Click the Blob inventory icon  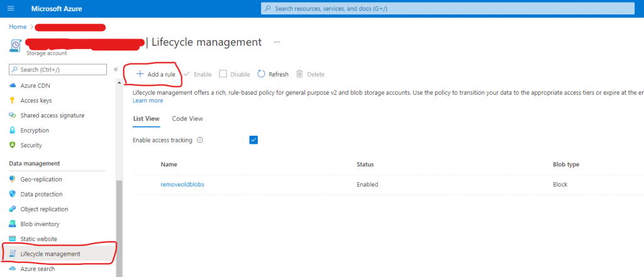pos(13,224)
